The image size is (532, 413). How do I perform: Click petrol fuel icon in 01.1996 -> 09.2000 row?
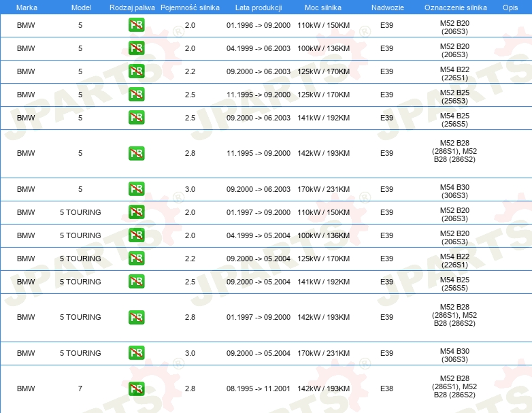click(x=136, y=25)
